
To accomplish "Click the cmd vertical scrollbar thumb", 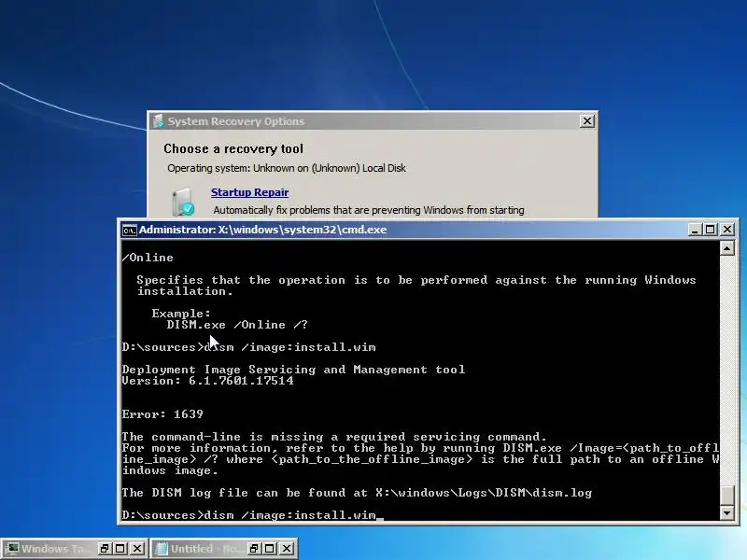I will point(727,495).
